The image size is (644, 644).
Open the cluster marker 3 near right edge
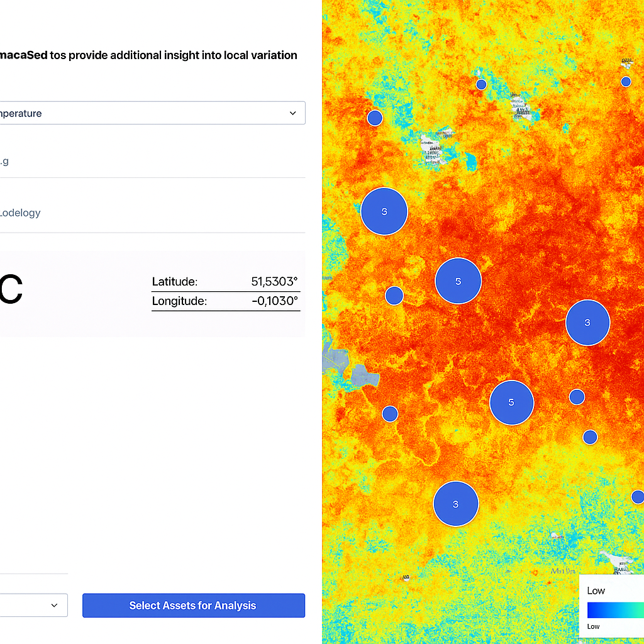[x=588, y=323]
